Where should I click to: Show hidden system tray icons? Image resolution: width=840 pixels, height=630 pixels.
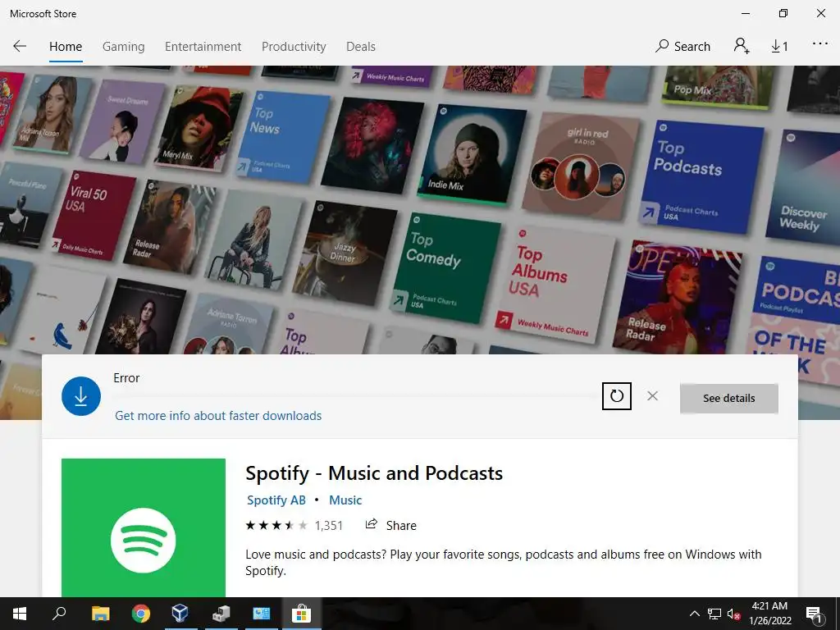pyautogui.click(x=694, y=614)
